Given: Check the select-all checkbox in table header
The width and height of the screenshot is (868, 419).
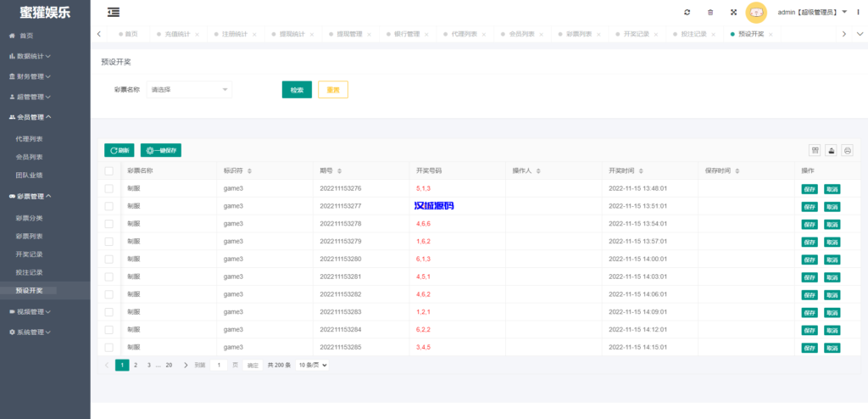Looking at the screenshot, I should click(x=108, y=170).
